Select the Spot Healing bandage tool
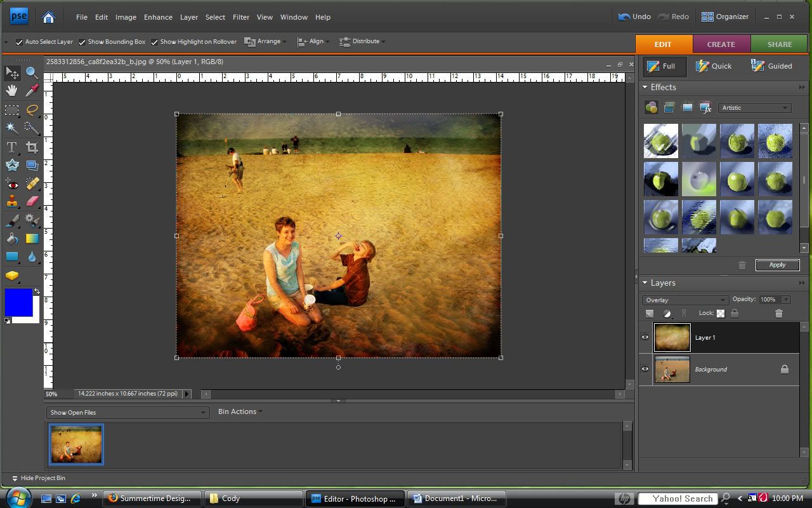This screenshot has width=812, height=508. [32, 184]
